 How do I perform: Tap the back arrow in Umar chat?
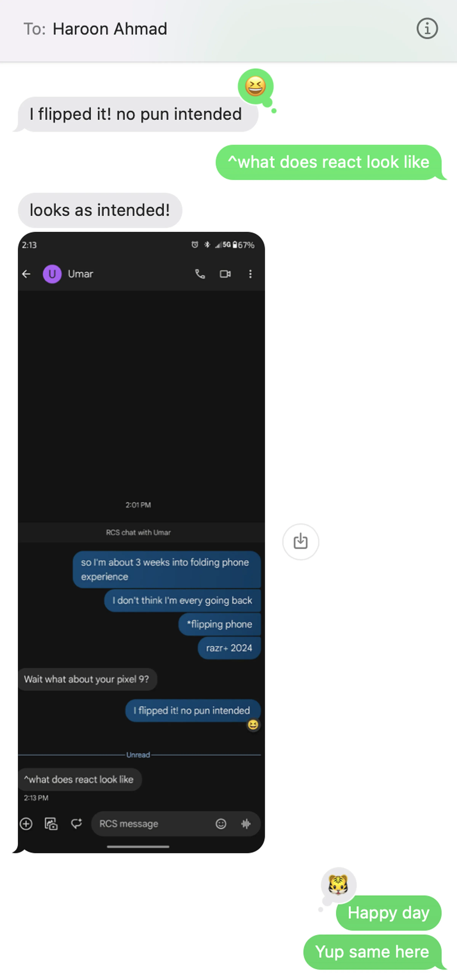coord(27,273)
